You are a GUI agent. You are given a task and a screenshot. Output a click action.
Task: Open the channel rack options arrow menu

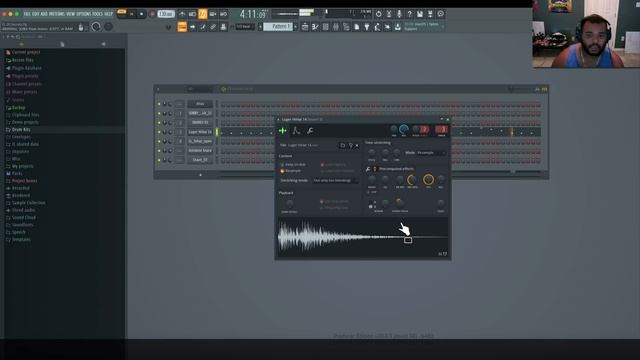[158, 89]
